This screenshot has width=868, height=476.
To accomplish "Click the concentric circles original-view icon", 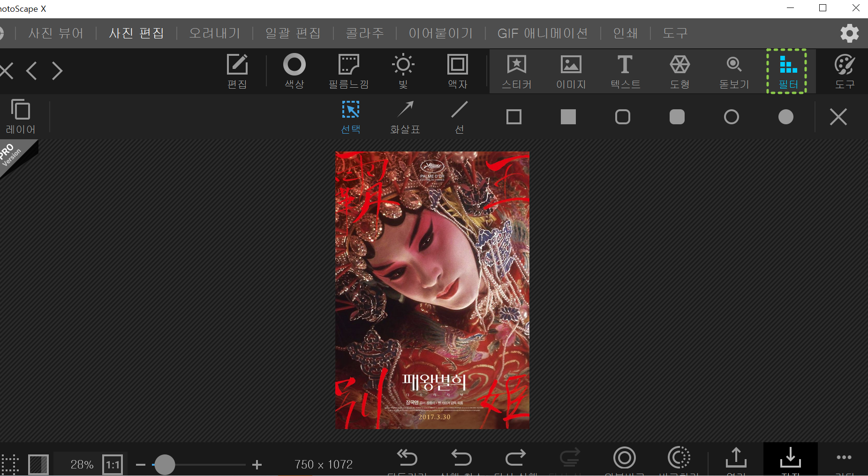I will pos(625,457).
